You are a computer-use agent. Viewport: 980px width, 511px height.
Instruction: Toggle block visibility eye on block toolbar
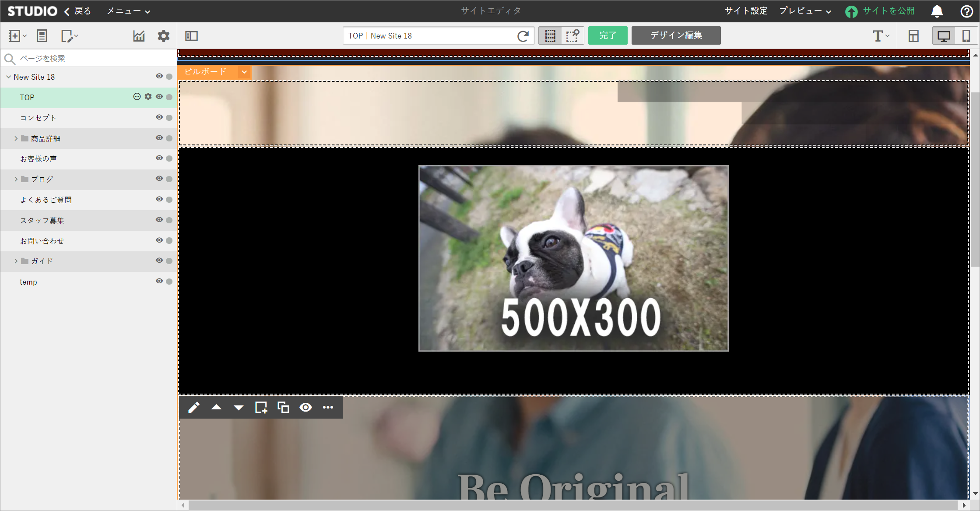[x=306, y=408]
